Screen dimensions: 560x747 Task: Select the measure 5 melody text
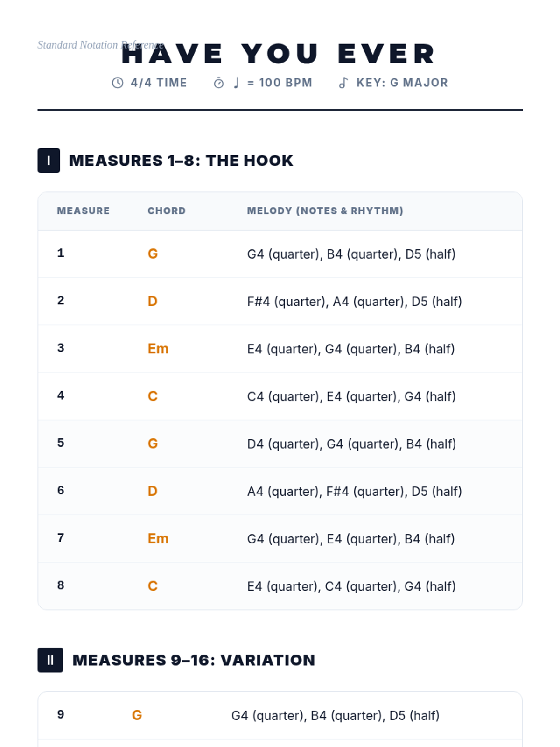coord(351,444)
